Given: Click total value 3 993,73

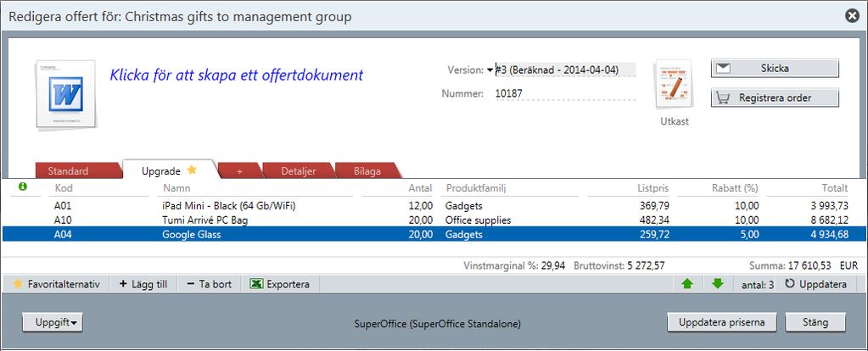Looking at the screenshot, I should [x=830, y=206].
